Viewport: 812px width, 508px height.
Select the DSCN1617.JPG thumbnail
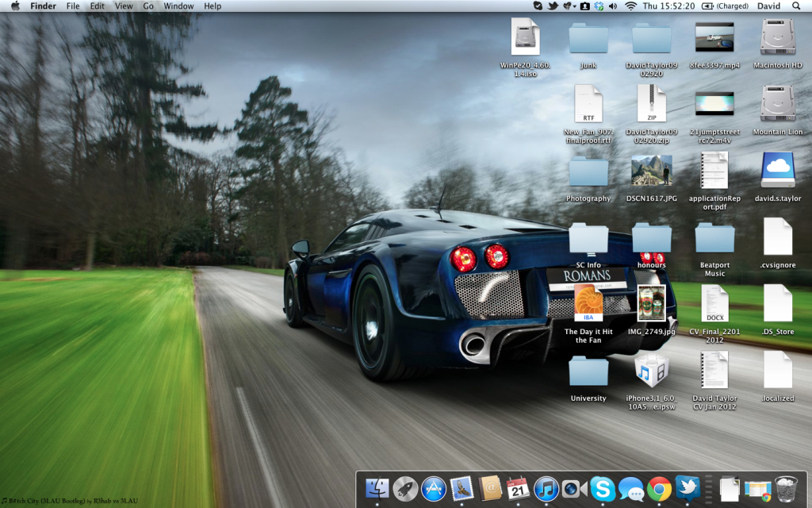[652, 171]
